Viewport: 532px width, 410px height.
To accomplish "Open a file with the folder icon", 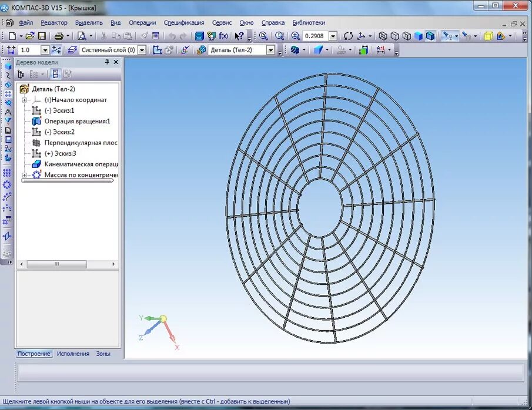I will [30, 36].
